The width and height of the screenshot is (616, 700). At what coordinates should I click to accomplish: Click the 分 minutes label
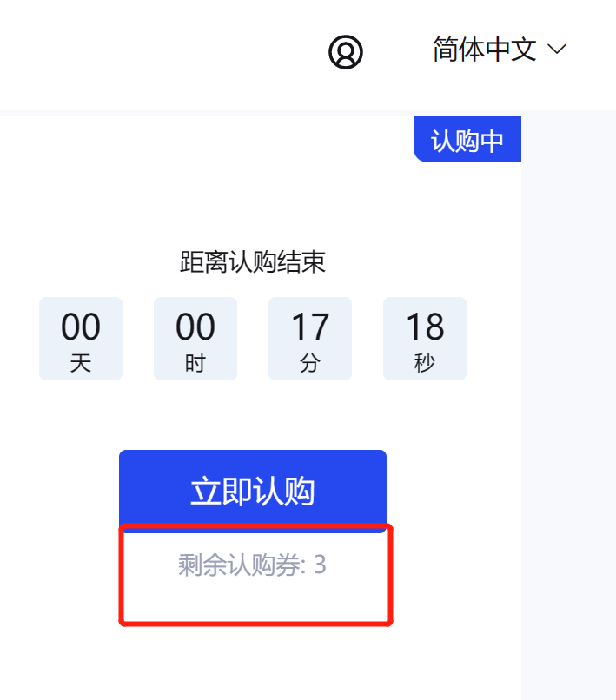tap(310, 362)
